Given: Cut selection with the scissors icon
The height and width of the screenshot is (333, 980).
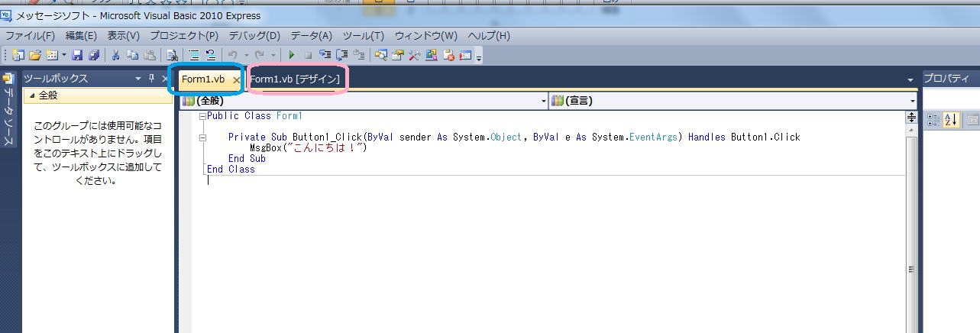Looking at the screenshot, I should point(116,55).
